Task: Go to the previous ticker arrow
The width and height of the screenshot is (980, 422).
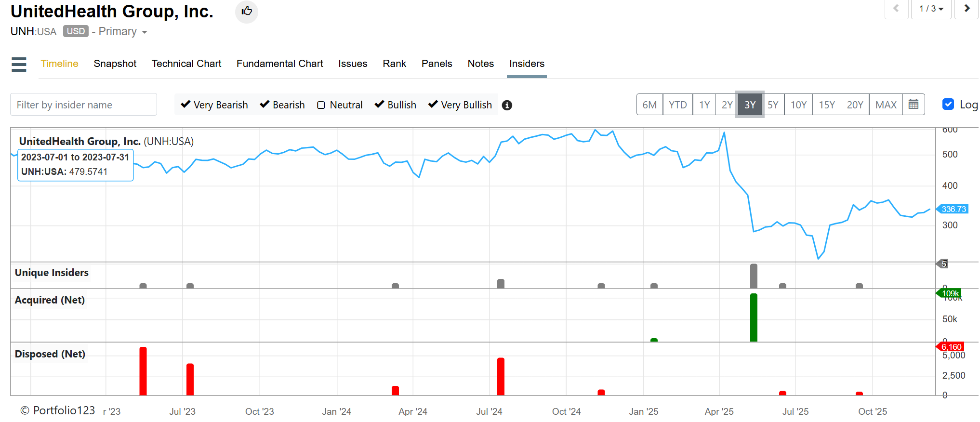Action: pyautogui.click(x=896, y=9)
